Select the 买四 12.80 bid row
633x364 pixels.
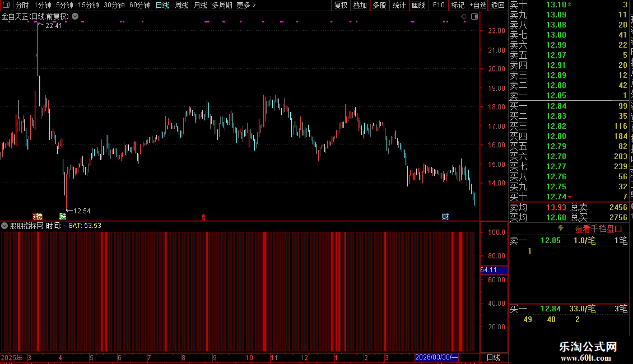coord(569,136)
